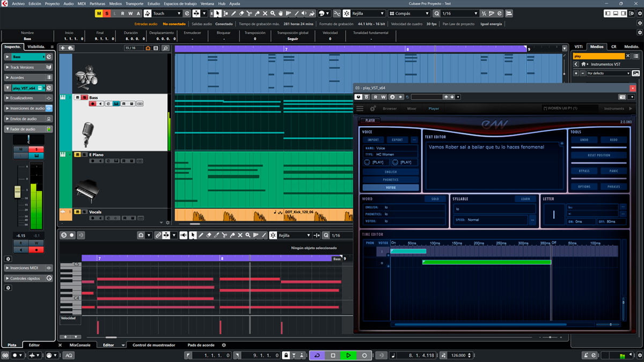Screen dimensions: 644x362
Task: Click the Edit Instrument icon beside play_VST_x64
Action: coord(49,88)
